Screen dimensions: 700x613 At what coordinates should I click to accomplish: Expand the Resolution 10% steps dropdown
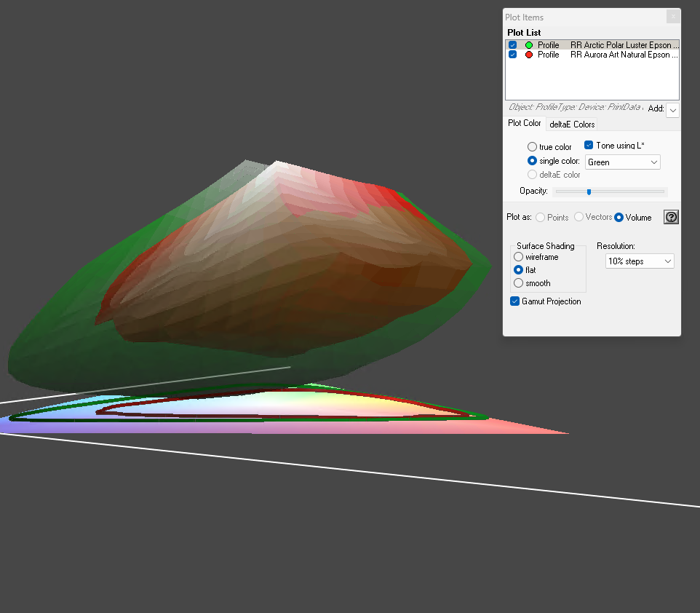pyautogui.click(x=640, y=261)
